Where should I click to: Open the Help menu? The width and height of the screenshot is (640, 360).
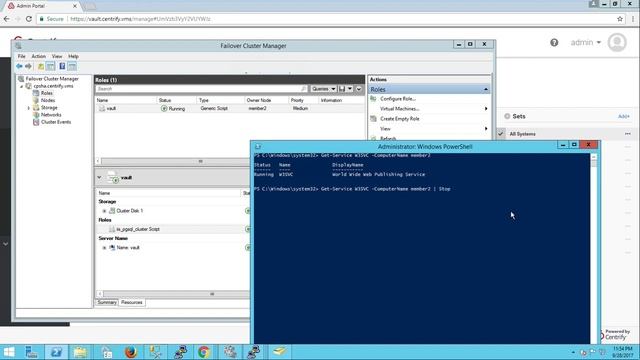coord(73,56)
